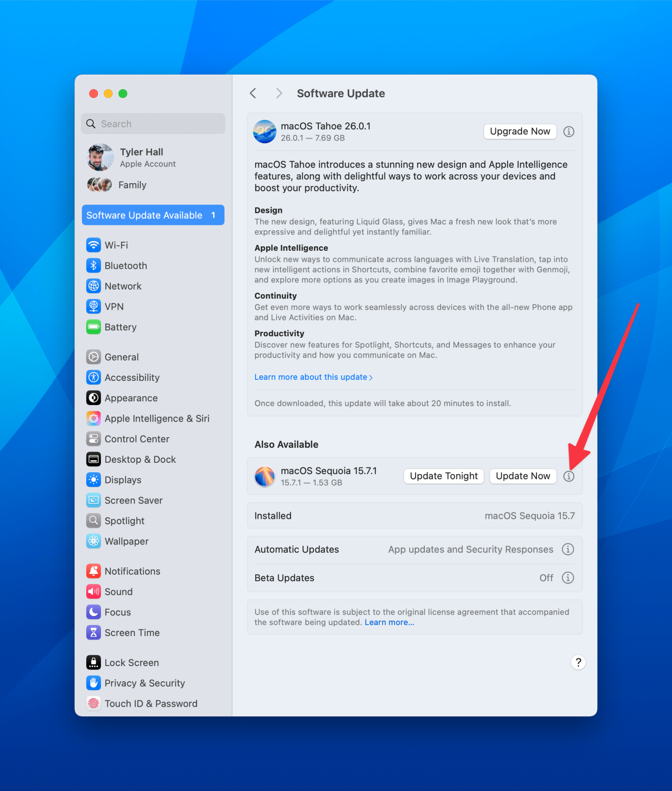Click the Sound speaker icon
This screenshot has width=672, height=791.
93,592
